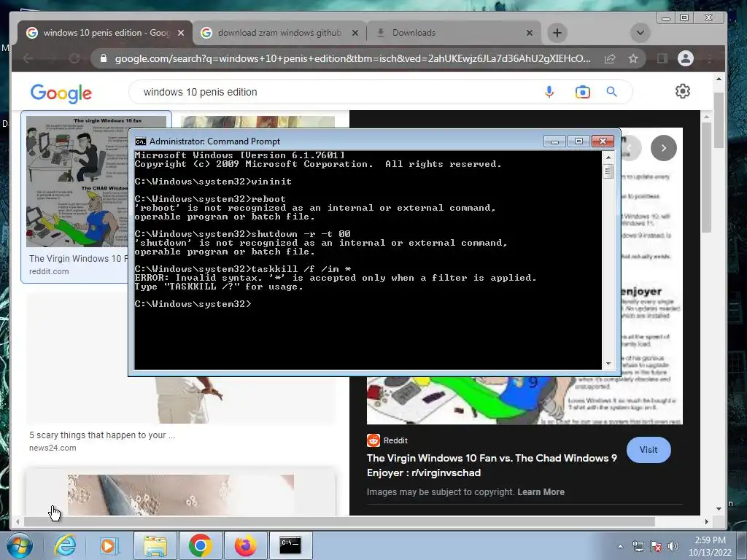This screenshot has width=747, height=560.
Task: Click Chrome taskbar icon
Action: (200, 545)
